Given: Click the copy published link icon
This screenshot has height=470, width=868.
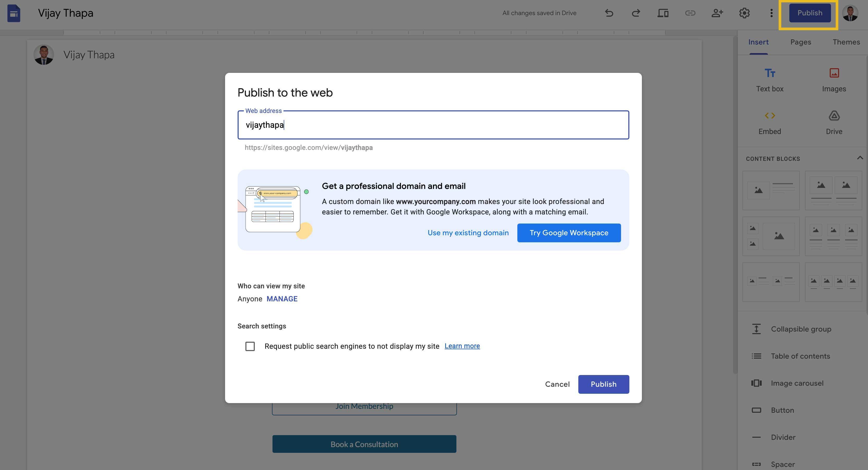Looking at the screenshot, I should click(x=690, y=13).
